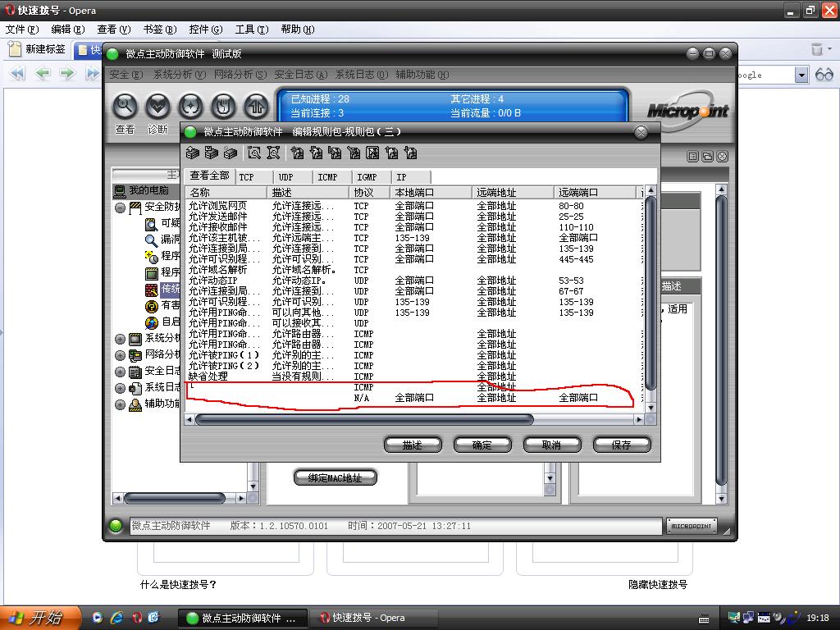
Task: Expand the 系统分析 tree node
Action: 120,339
